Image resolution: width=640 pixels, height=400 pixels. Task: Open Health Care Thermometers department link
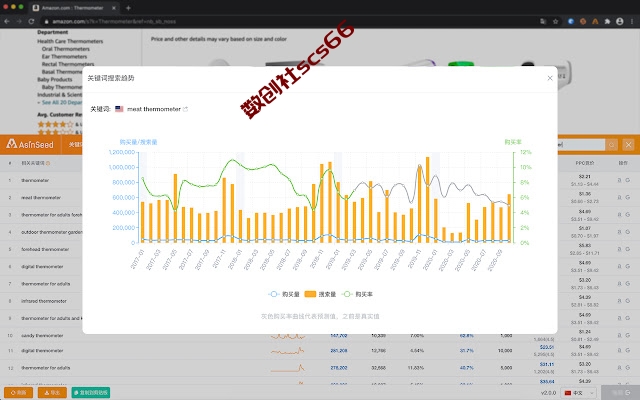pos(70,41)
